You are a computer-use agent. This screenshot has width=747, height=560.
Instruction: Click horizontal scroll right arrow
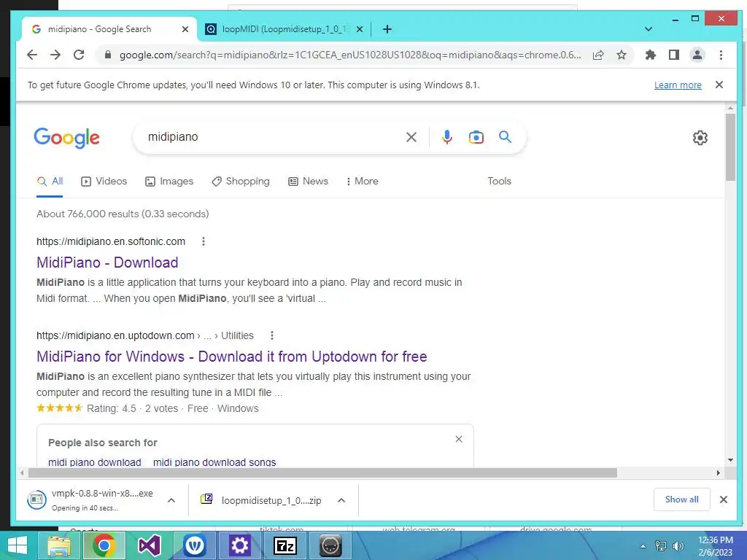(719, 472)
